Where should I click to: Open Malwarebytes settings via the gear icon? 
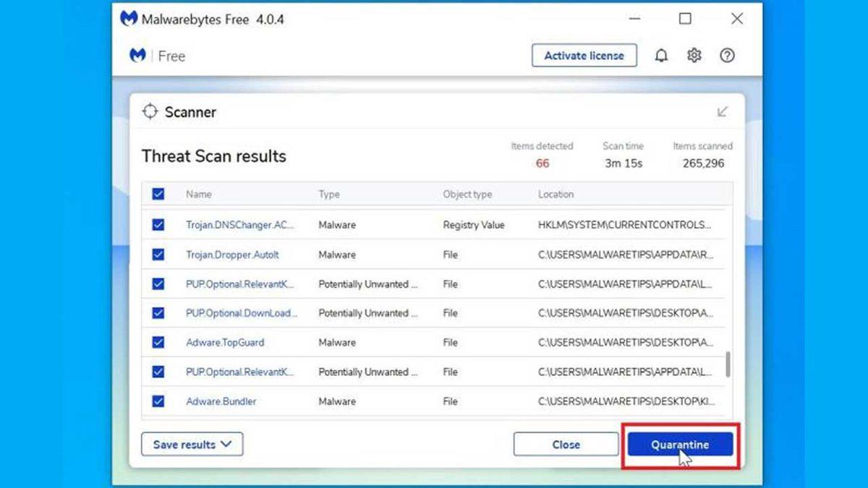(x=694, y=55)
